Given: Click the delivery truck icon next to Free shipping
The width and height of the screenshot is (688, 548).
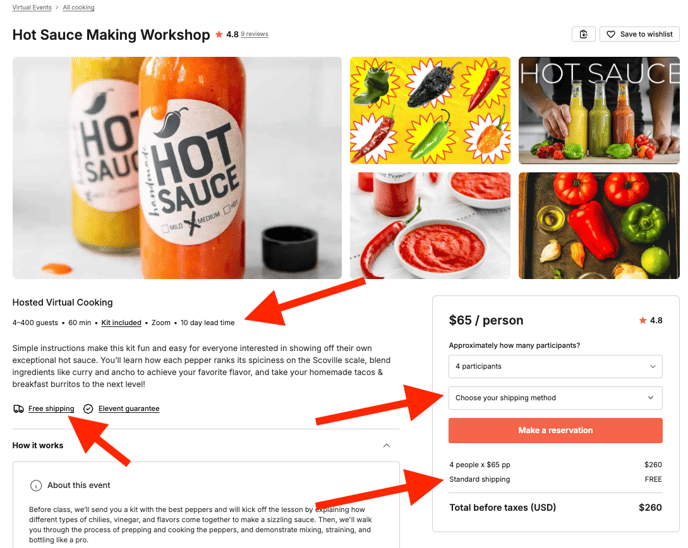Looking at the screenshot, I should click(18, 409).
